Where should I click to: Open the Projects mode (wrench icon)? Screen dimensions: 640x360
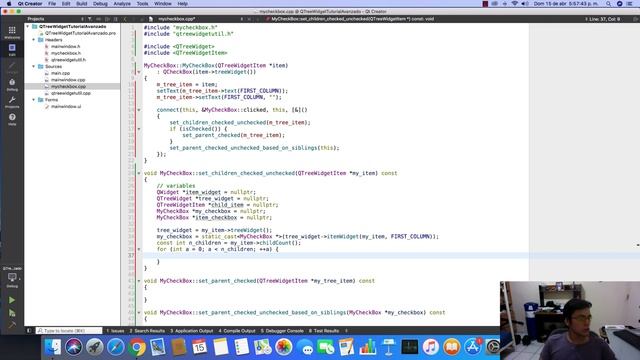(12, 102)
